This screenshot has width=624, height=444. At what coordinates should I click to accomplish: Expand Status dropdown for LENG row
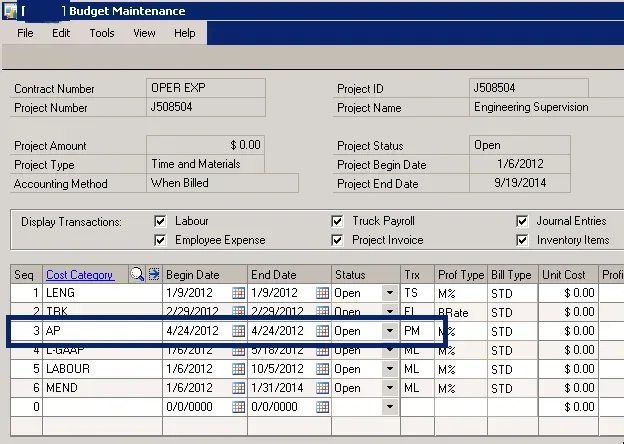click(389, 293)
